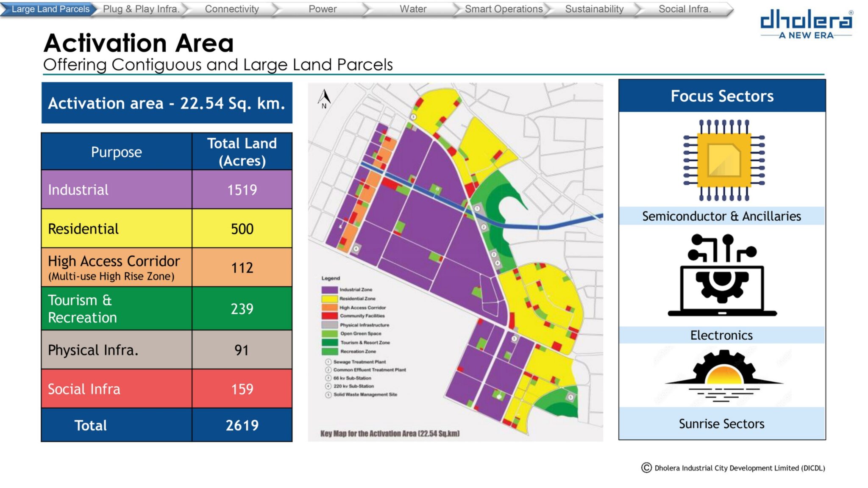Click the Key Map for Activation Area caption
This screenshot has width=868, height=488.
390,433
